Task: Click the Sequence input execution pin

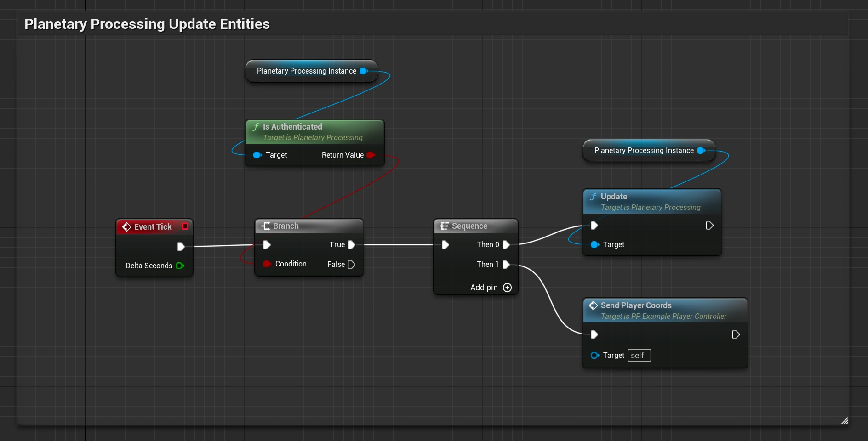Action: click(445, 245)
